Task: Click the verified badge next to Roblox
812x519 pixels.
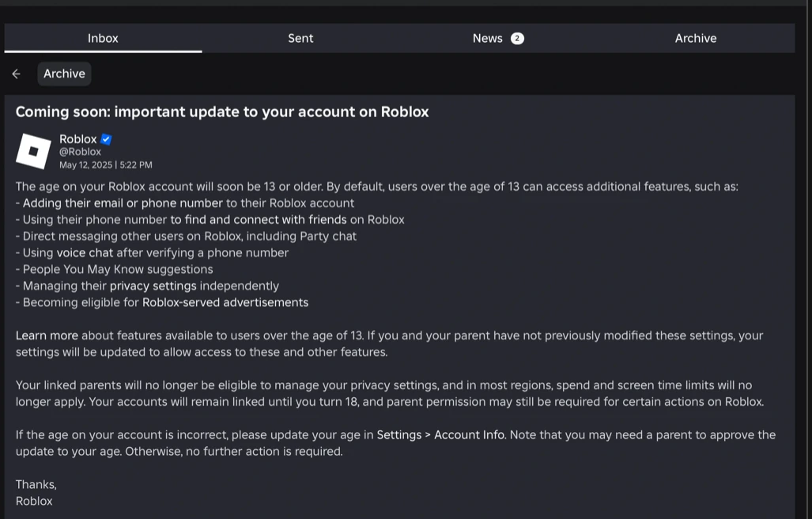Action: point(107,138)
